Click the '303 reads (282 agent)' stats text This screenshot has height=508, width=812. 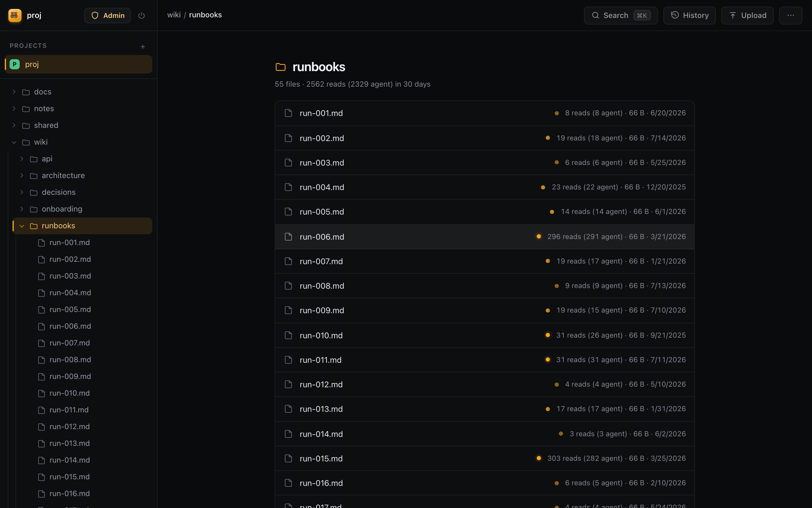pos(585,458)
